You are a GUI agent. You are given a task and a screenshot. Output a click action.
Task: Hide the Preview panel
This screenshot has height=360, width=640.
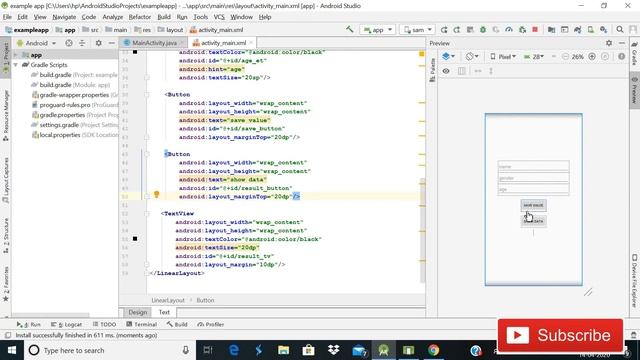(x=622, y=43)
